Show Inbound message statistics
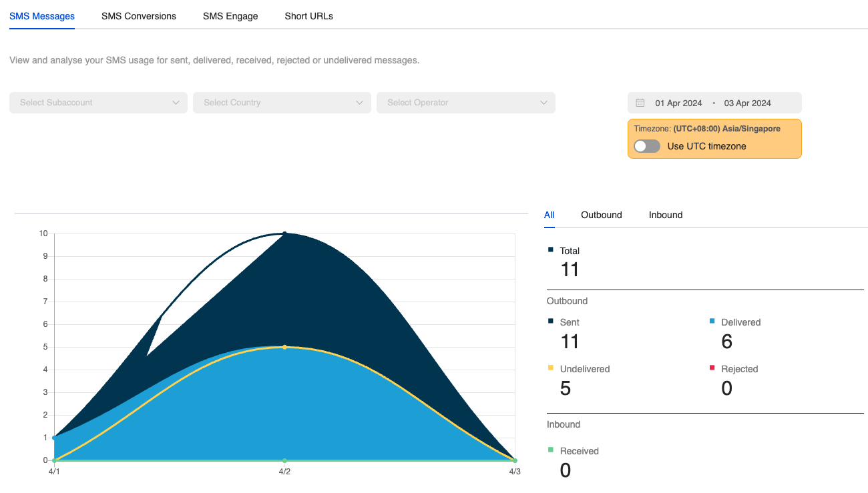The width and height of the screenshot is (868, 493). [665, 215]
